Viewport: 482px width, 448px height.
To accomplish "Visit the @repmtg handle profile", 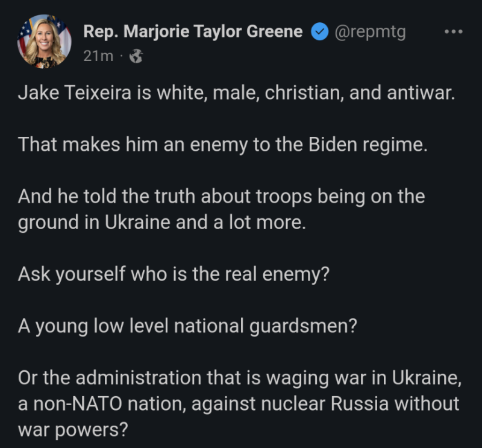I will pyautogui.click(x=370, y=32).
